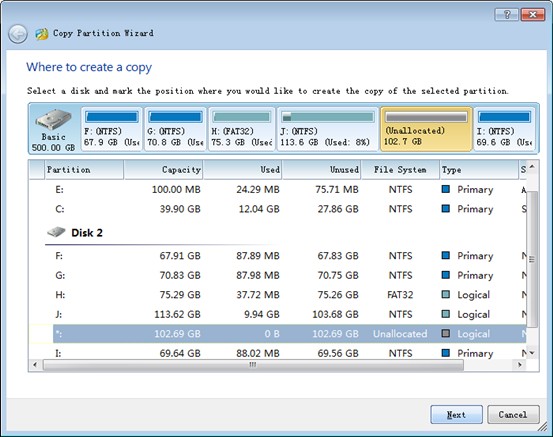This screenshot has height=437, width=553.
Task: Click the 24.29 MB used cell
Action: 258,189
